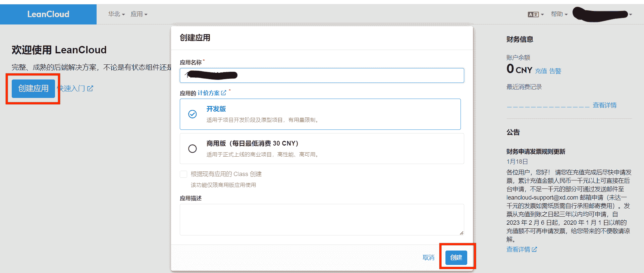The image size is (644, 273).
Task: Select the 商用版 plan radio button
Action: (193, 149)
